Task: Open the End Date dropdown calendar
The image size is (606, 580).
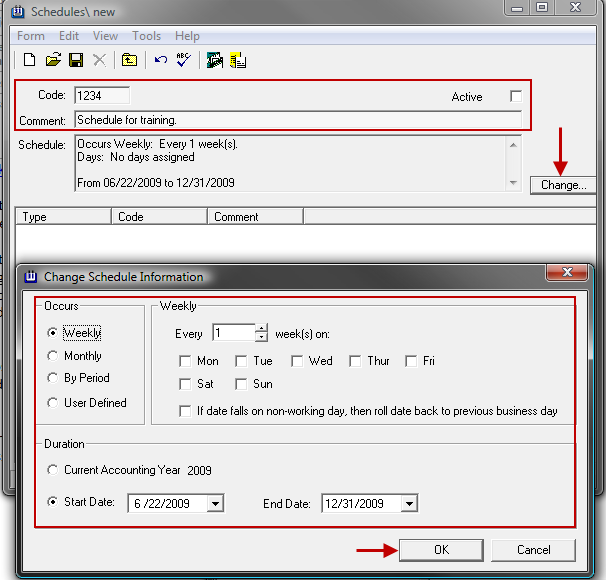Action: coord(409,504)
